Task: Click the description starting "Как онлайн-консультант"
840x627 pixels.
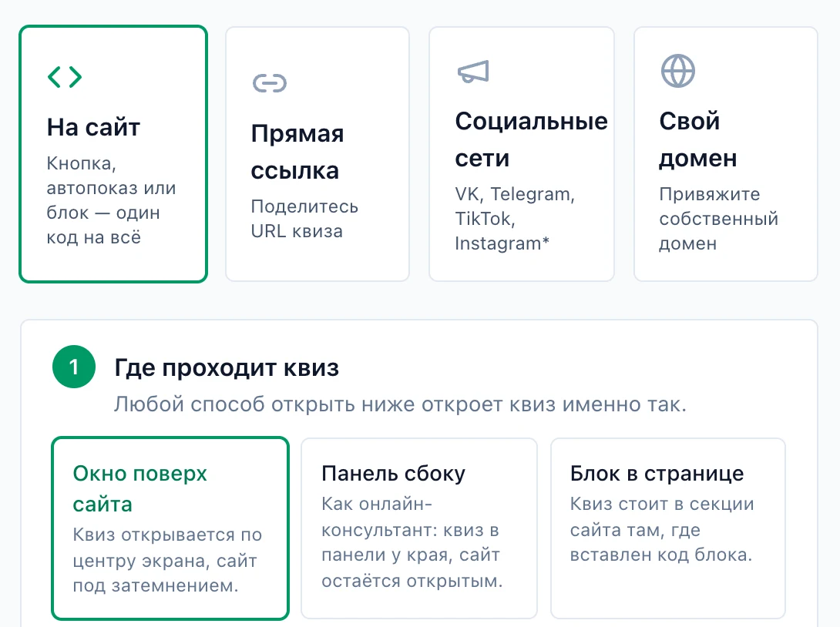Action: 412,542
